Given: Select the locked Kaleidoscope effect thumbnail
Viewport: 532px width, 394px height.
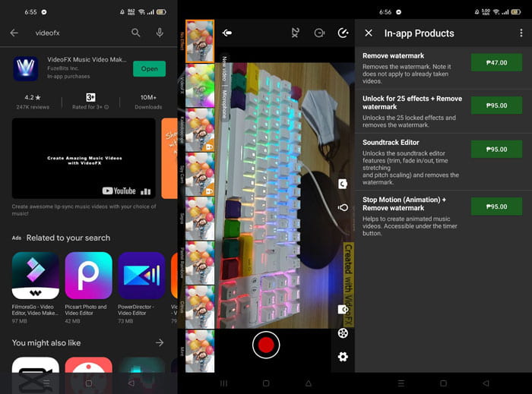Looking at the screenshot, I should (x=200, y=130).
